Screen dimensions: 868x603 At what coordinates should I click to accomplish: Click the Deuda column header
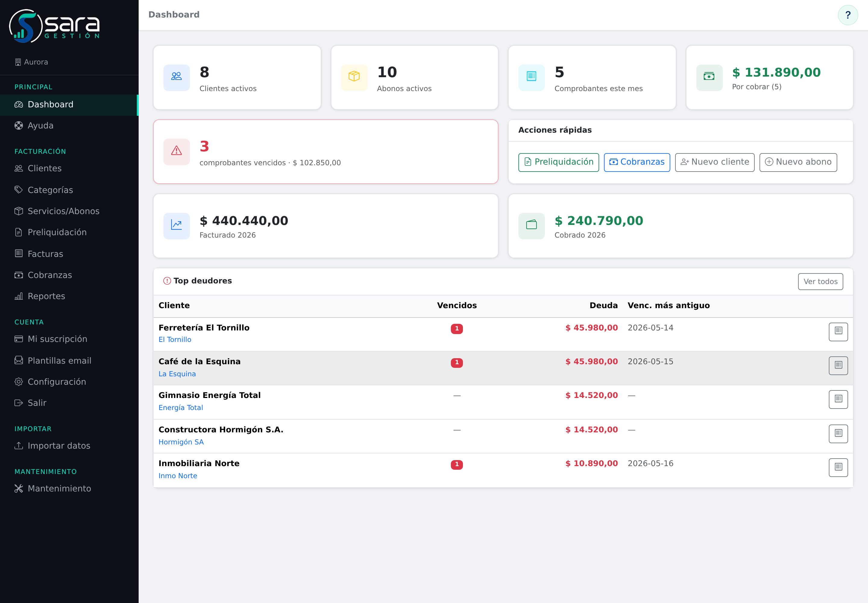point(604,306)
